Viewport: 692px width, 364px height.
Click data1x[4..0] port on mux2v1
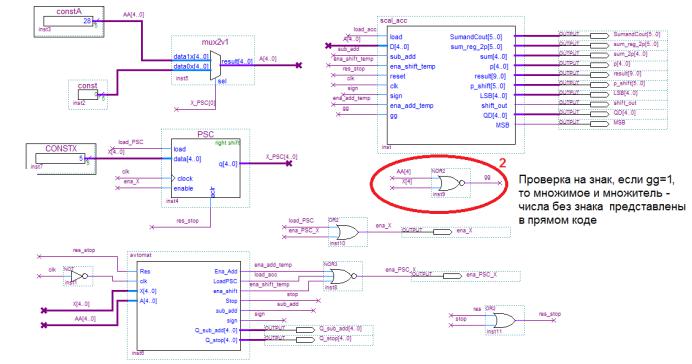tap(191, 57)
